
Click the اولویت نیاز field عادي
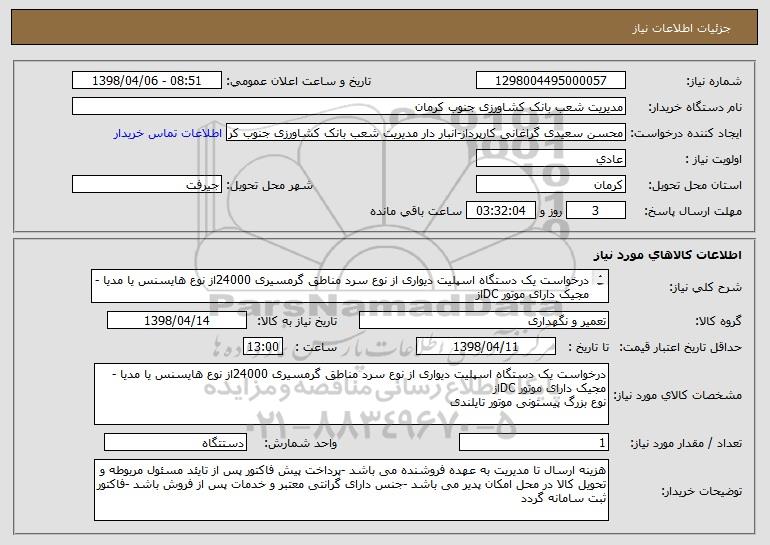[x=550, y=158]
